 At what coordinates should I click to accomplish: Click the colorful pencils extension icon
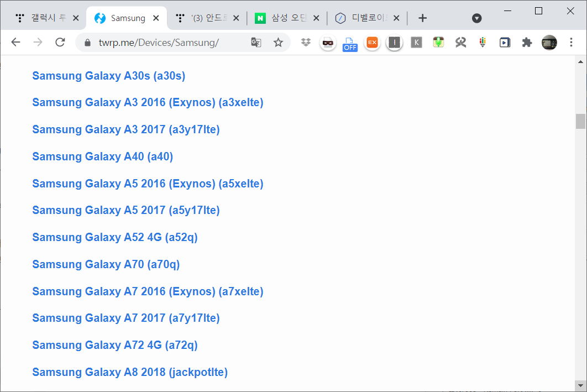(483, 43)
